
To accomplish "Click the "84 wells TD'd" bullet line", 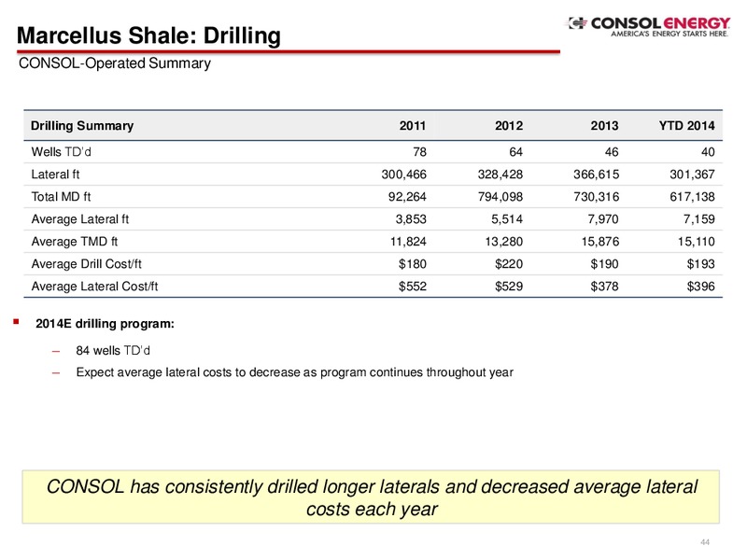I will [x=113, y=351].
